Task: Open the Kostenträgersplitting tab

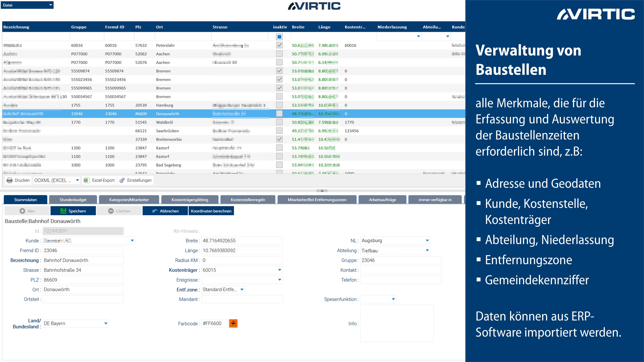Action: (189, 200)
